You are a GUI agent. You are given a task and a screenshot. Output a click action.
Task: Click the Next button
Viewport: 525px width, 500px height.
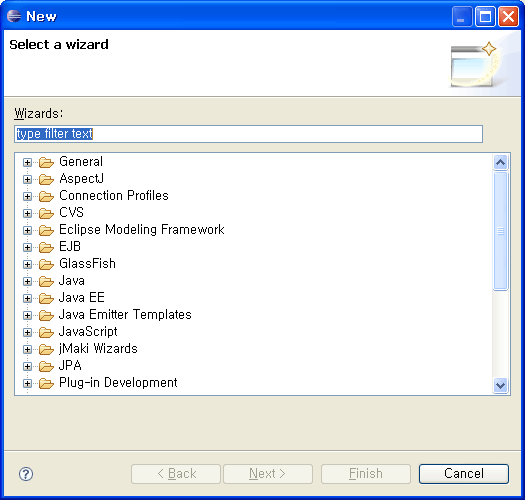click(x=268, y=474)
